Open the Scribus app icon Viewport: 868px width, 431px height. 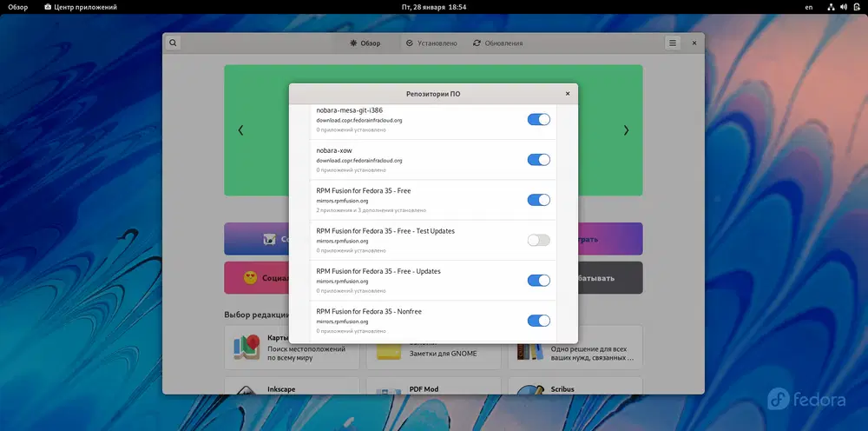[x=529, y=389]
